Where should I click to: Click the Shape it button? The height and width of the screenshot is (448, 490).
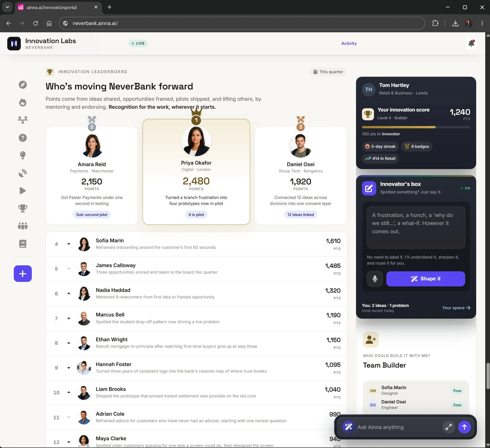tap(425, 279)
